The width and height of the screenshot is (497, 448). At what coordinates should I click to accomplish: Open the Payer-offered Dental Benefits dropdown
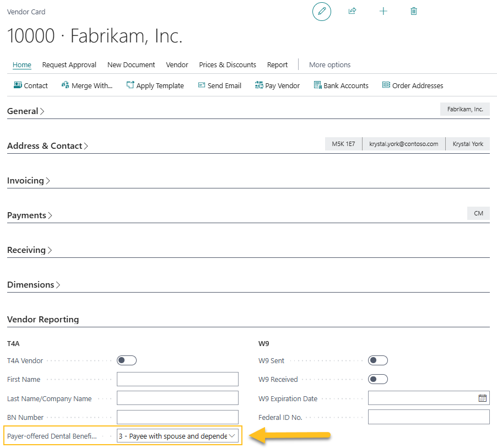(x=232, y=435)
